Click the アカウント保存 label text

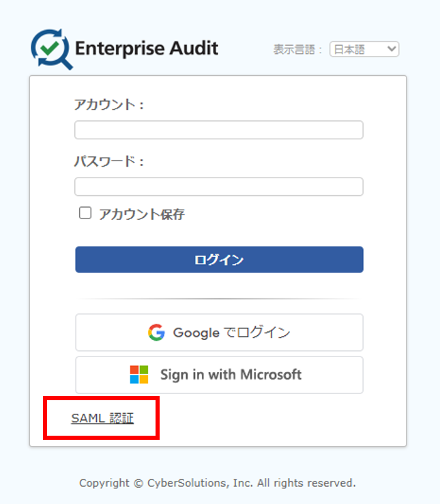coord(142,214)
